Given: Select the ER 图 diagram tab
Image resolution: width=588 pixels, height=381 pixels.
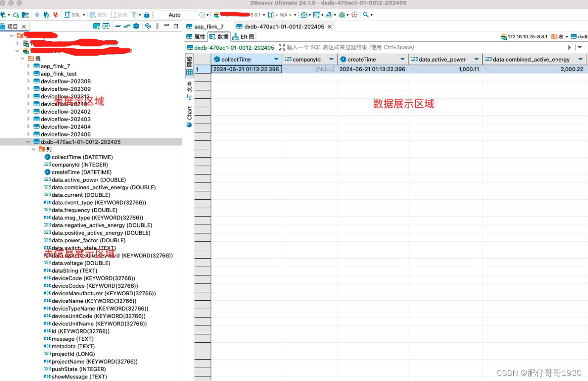Looking at the screenshot, I should (x=243, y=37).
